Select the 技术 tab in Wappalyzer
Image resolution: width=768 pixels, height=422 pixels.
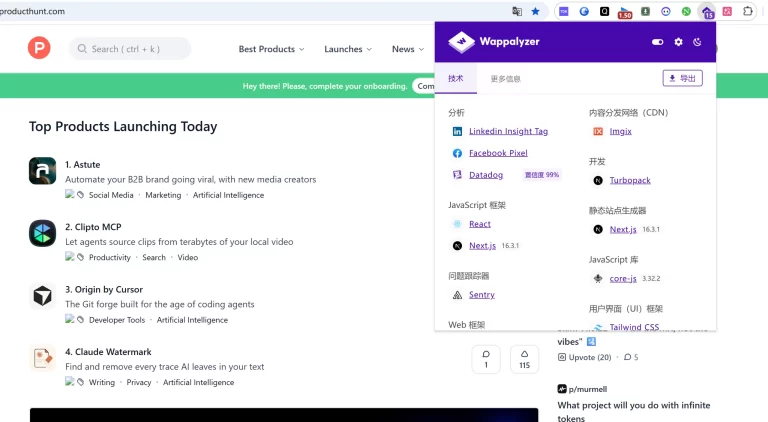click(x=456, y=78)
